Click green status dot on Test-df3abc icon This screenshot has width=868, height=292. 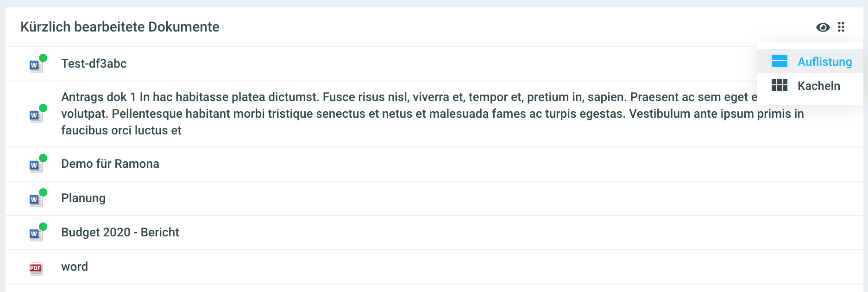[x=43, y=58]
